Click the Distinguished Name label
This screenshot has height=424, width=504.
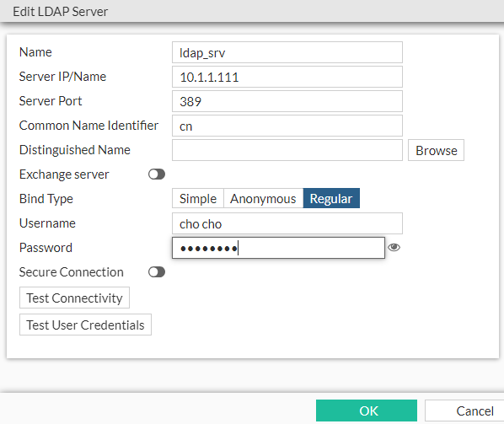tap(74, 150)
